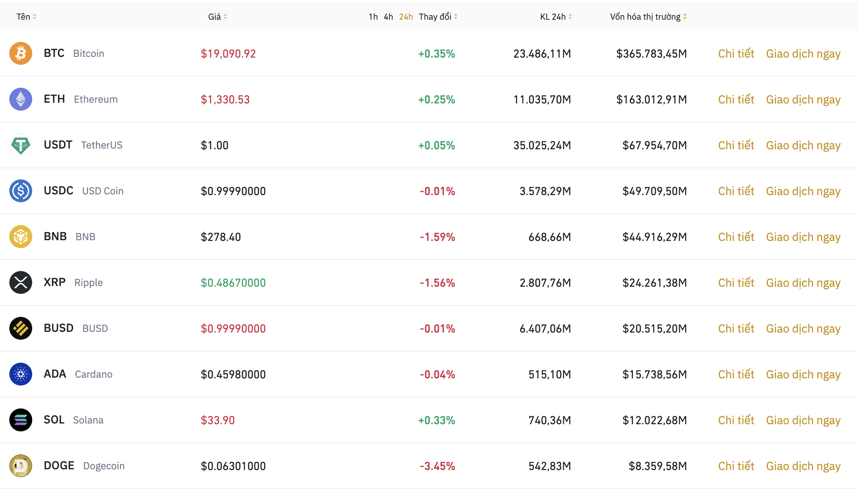Open Chi tiết for USDT
Screen dimensions: 868x489
[736, 145]
